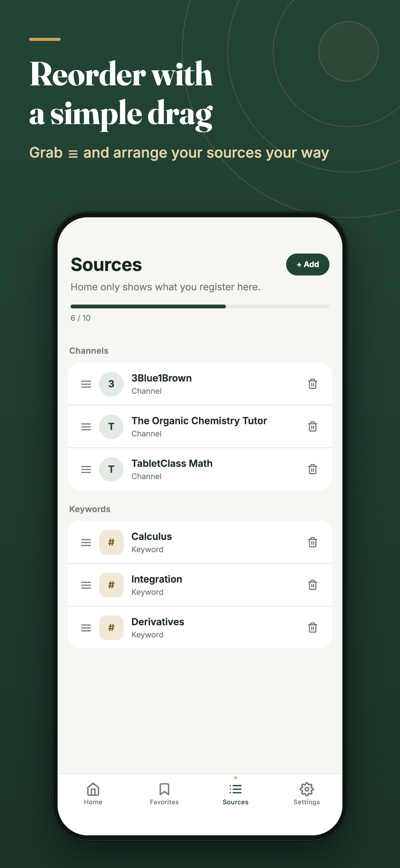
Task: Select The Organic Chemistry Tutor name
Action: 199,421
